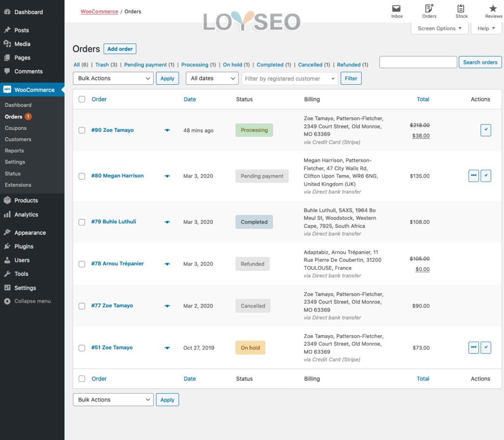Open the top Bulk Actions dropdown

tap(113, 78)
